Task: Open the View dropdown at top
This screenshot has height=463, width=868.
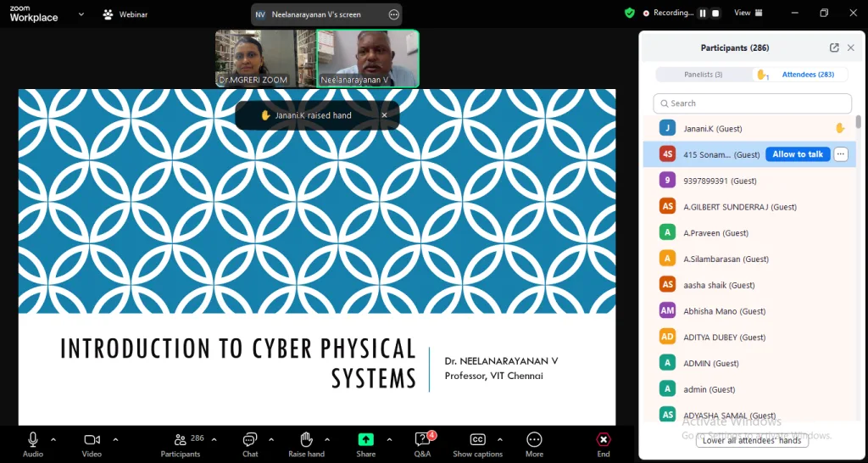Action: pyautogui.click(x=747, y=13)
